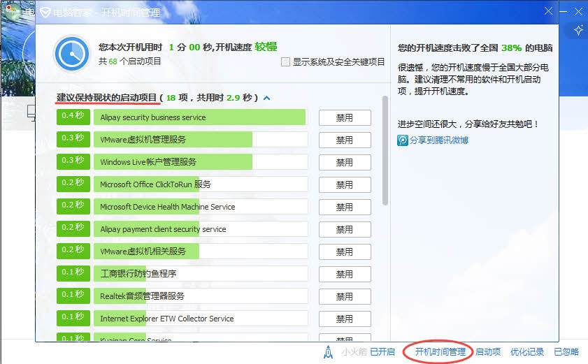Select the Realtek音频管理器服务 row
Screen dimensions: 588x364
[201, 296]
